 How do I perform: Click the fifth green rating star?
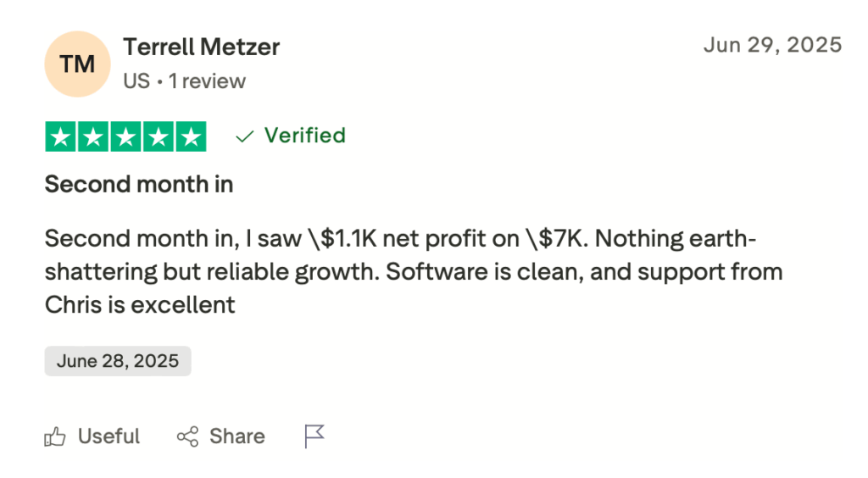[190, 136]
